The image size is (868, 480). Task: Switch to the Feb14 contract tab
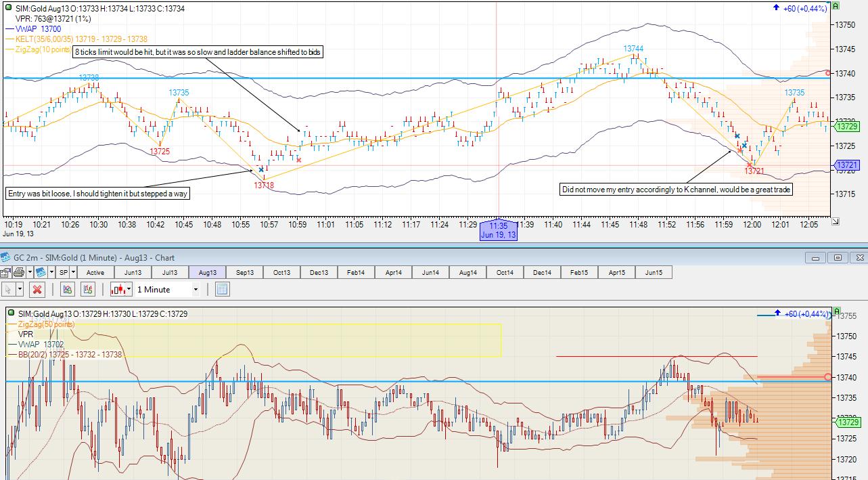[356, 272]
